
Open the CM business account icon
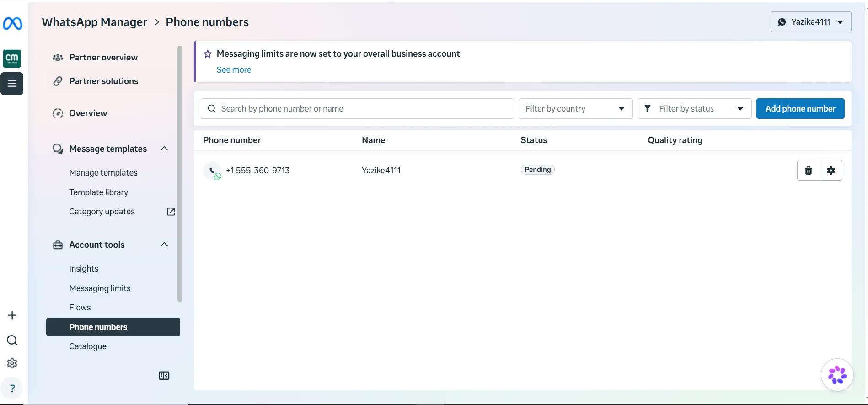[12, 59]
